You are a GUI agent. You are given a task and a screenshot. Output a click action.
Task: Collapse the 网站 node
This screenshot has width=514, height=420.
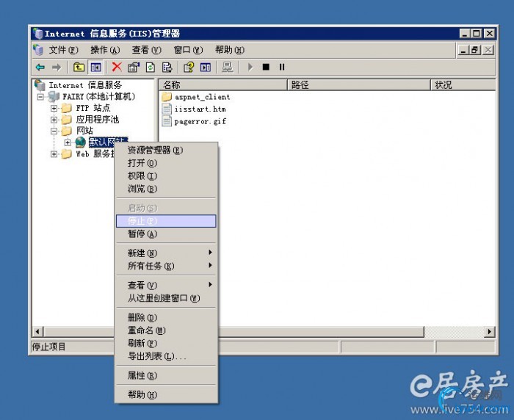coord(54,131)
